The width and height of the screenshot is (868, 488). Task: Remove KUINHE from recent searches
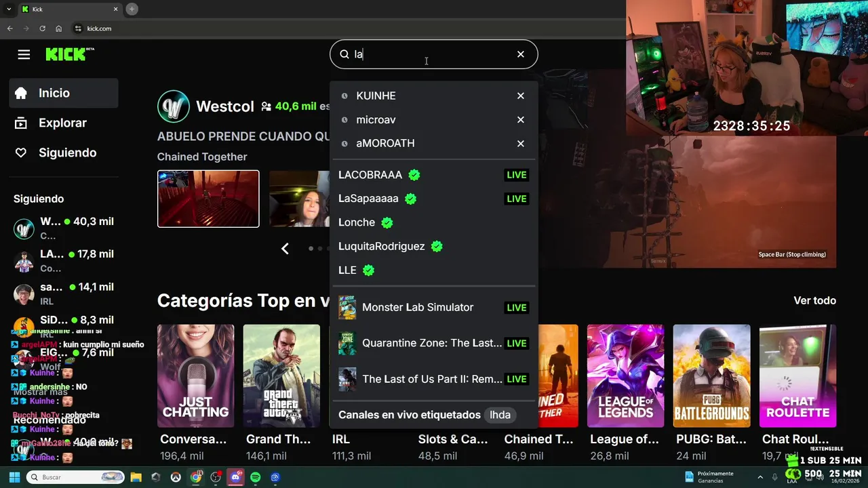click(x=521, y=96)
